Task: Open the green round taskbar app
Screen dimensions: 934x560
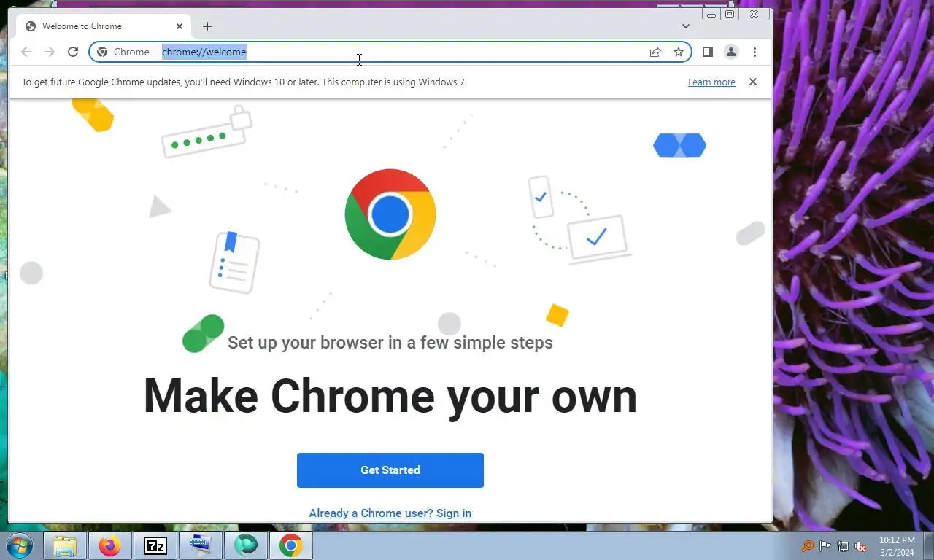Action: (246, 545)
